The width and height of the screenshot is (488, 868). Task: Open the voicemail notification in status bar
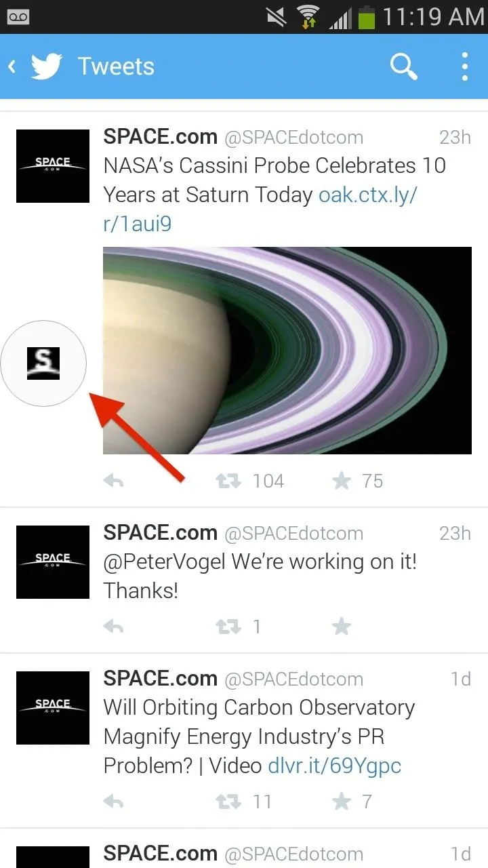pyautogui.click(x=19, y=17)
